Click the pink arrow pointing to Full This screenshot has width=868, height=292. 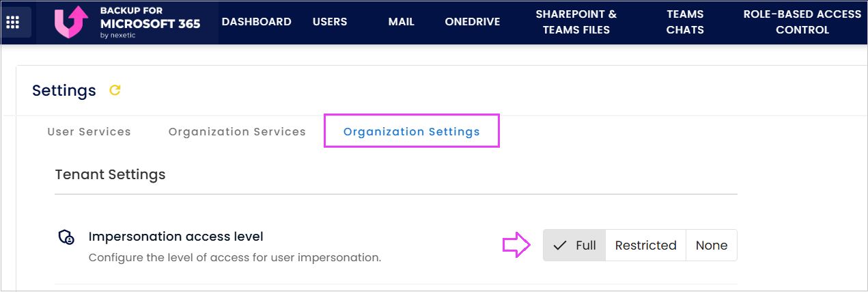[x=516, y=245]
